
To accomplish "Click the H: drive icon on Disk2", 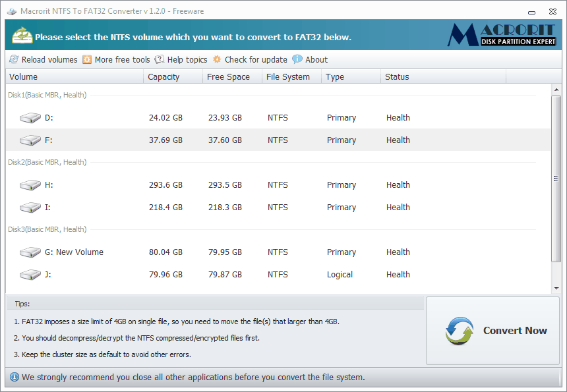I will pos(30,184).
